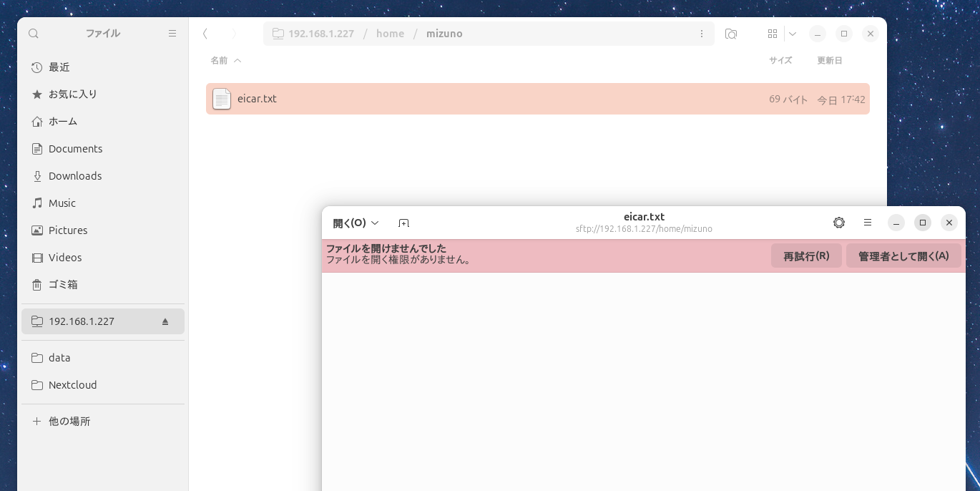Click the search icon in Files sidebar
The height and width of the screenshot is (491, 980).
pyautogui.click(x=34, y=34)
